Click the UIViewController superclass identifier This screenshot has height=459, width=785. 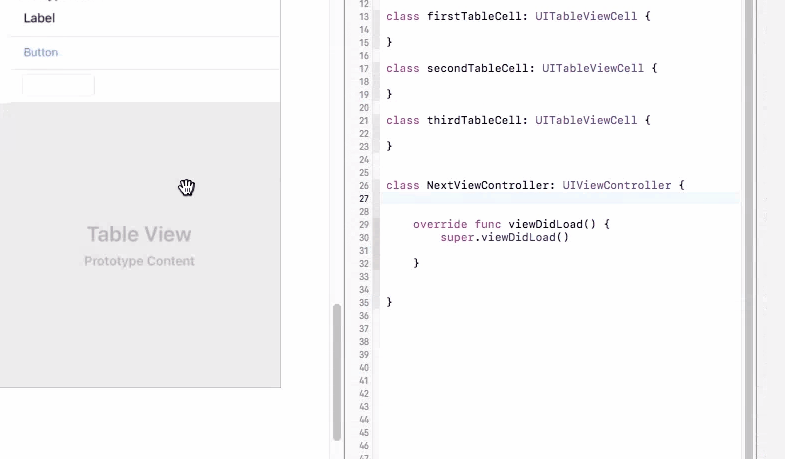(x=616, y=185)
